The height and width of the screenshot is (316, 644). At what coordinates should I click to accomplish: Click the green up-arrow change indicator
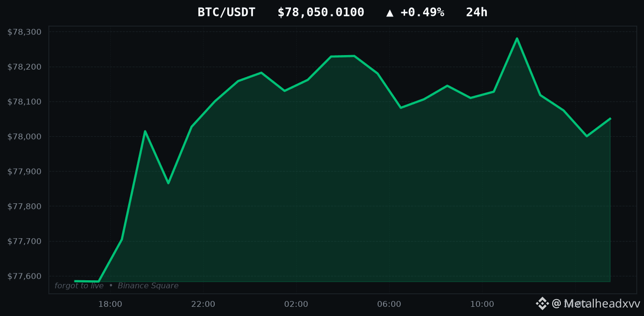[x=390, y=13]
